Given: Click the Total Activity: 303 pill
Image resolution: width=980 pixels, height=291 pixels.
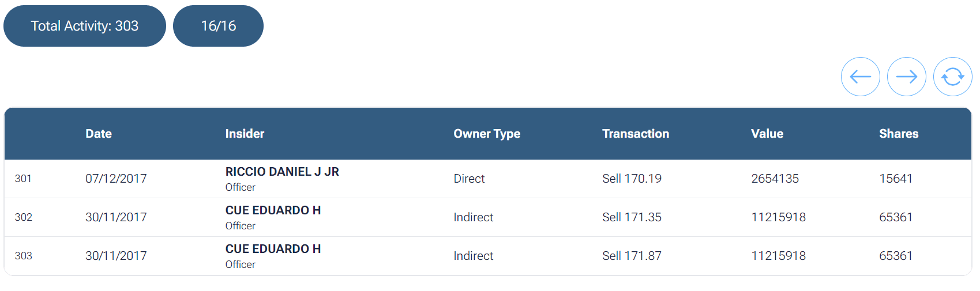Looking at the screenshot, I should [85, 26].
